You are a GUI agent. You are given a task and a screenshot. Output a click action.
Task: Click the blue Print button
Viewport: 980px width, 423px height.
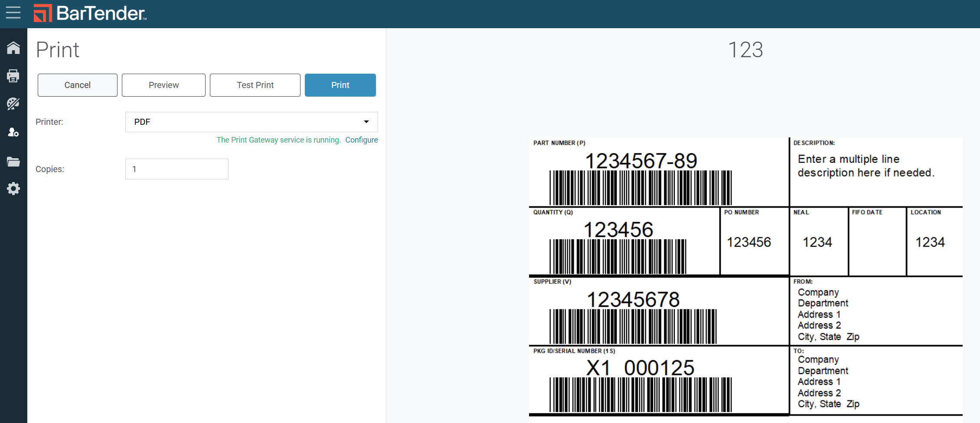coord(340,85)
